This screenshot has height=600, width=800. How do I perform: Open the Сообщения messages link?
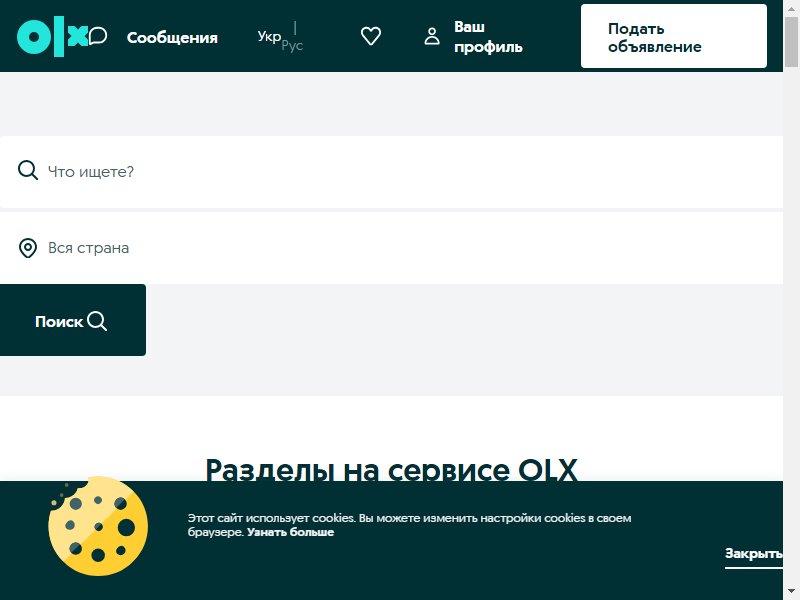172,37
